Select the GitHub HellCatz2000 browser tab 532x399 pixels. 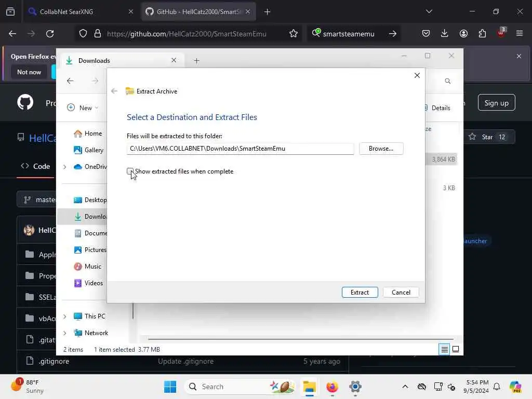[198, 11]
